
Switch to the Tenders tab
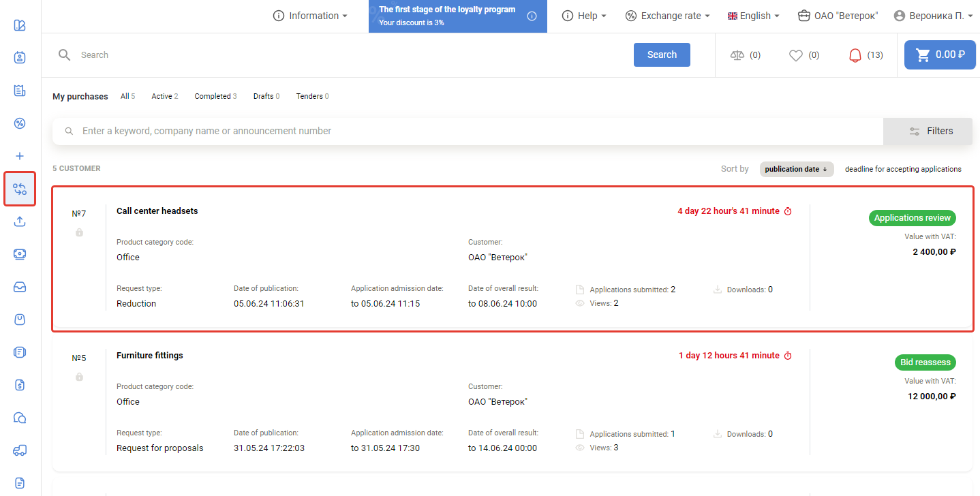pyautogui.click(x=312, y=96)
